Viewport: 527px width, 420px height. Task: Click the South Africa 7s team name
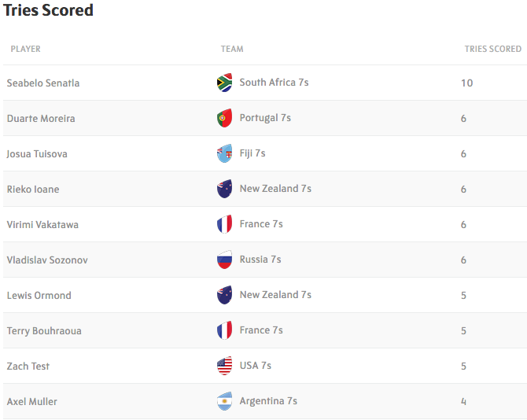pos(274,83)
